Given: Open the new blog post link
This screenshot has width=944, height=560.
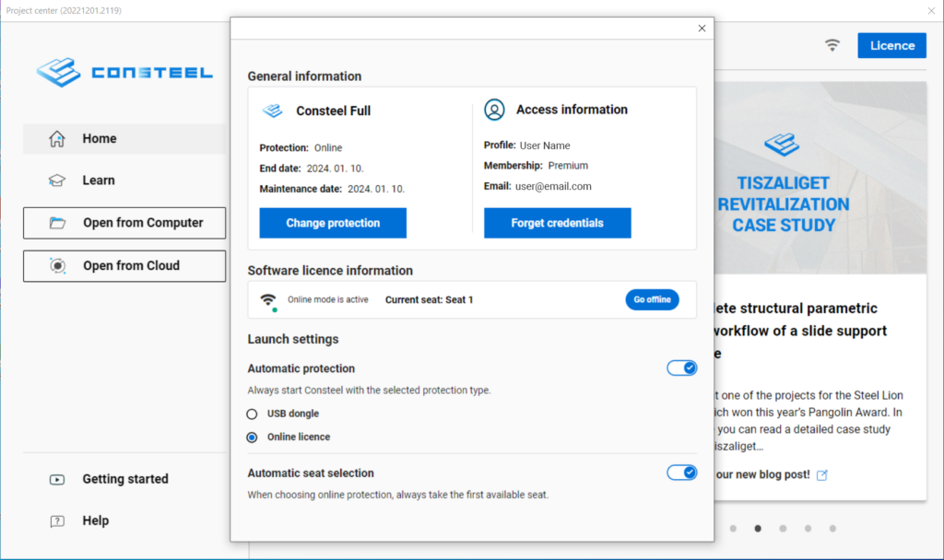Looking at the screenshot, I should click(x=762, y=474).
